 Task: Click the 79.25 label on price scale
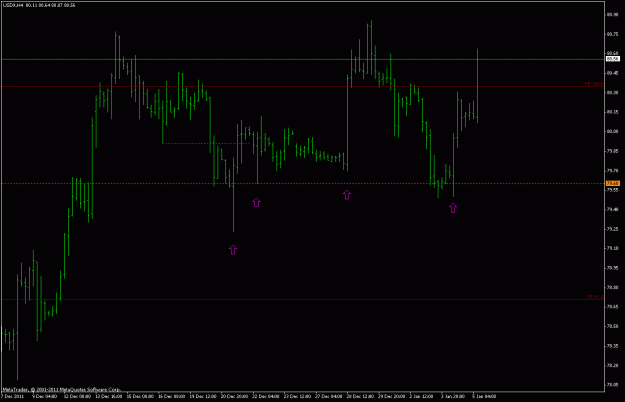612,229
